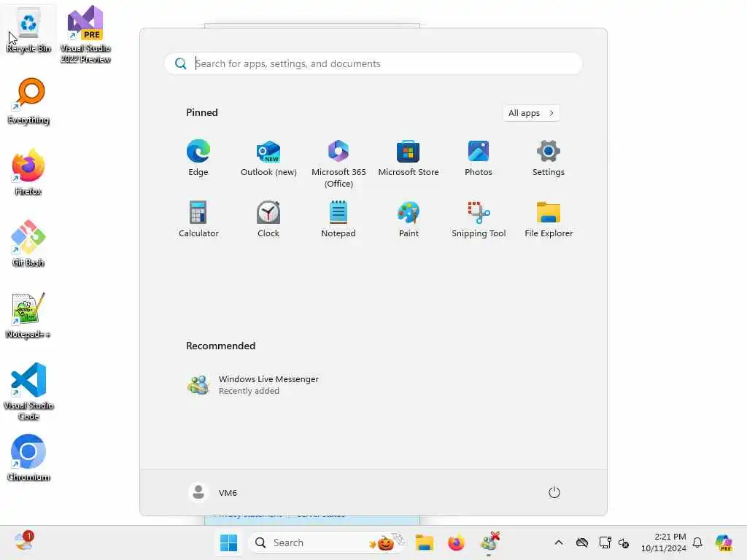Open the weather widget on taskbar

(x=24, y=542)
